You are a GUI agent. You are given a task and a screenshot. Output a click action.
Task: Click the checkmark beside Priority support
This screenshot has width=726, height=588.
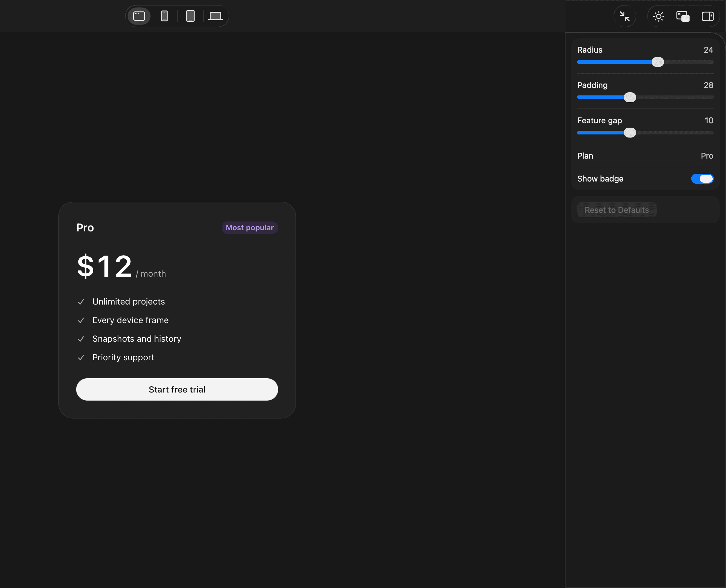pos(81,358)
